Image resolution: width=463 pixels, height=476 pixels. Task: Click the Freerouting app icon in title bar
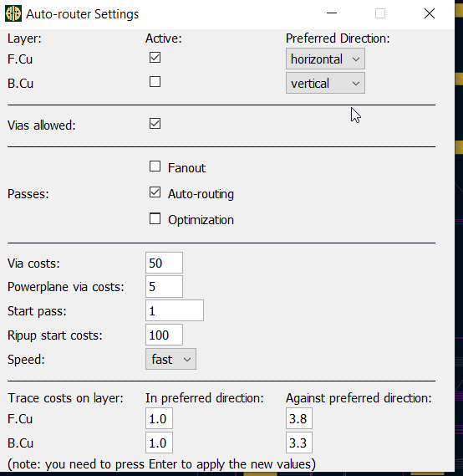pyautogui.click(x=13, y=13)
